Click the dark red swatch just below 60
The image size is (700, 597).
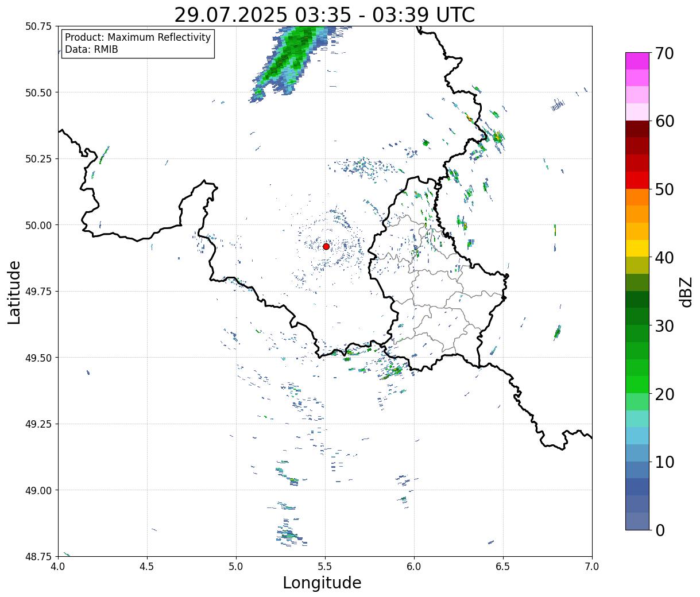pyautogui.click(x=637, y=129)
